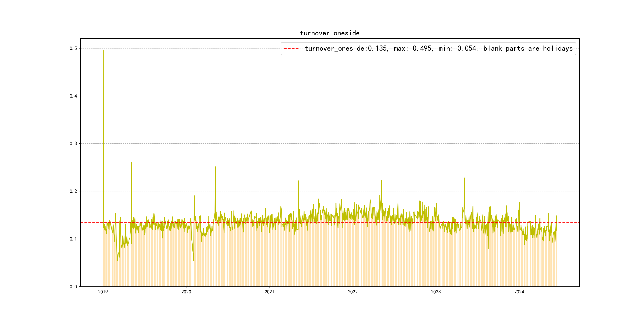Click the 2021 x-axis tick label
The height and width of the screenshot is (322, 644).
269,292
